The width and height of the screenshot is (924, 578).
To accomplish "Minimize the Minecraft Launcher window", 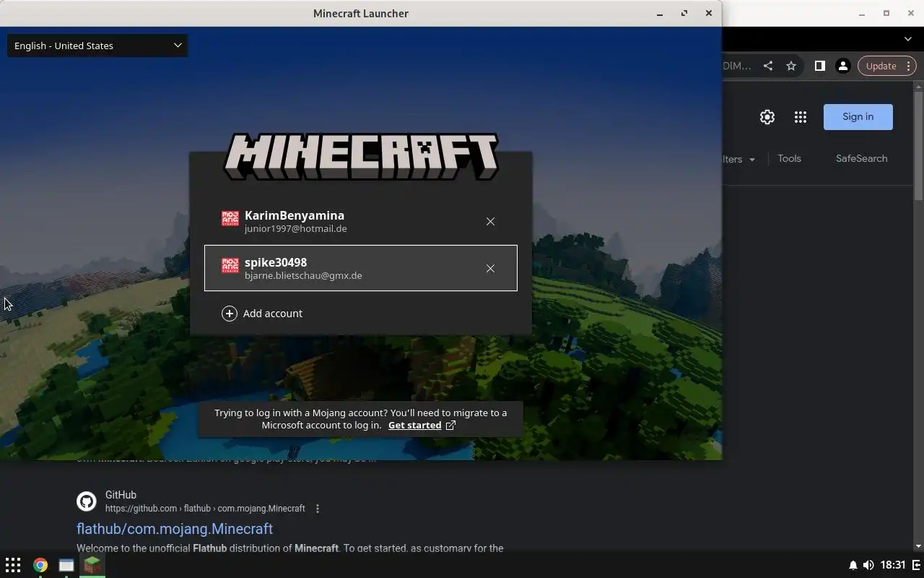I will tap(660, 14).
